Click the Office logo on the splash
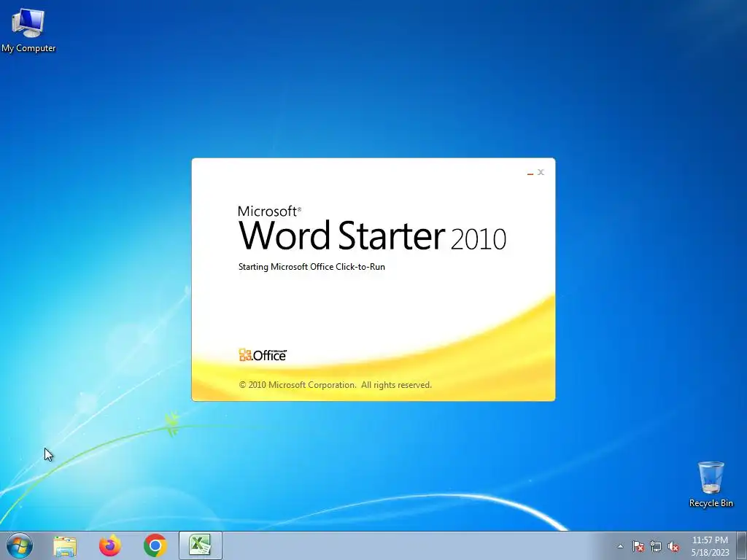The height and width of the screenshot is (560, 747). (263, 355)
